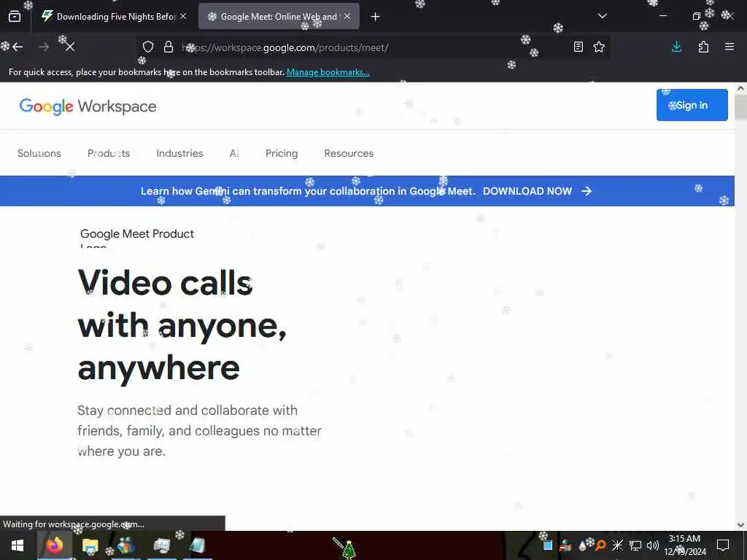747x560 pixels.
Task: Click the page scrollbar up arrow
Action: 740,88
